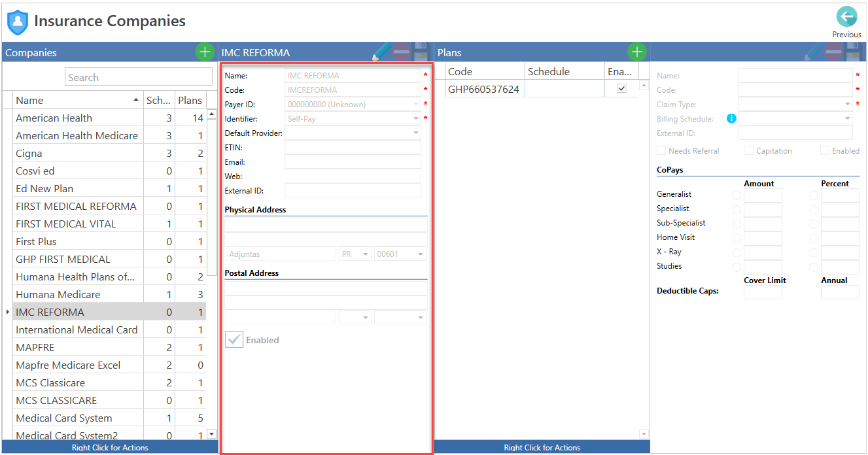This screenshot has height=455, width=868.
Task: Open the Default Provider dropdown
Action: point(415,133)
